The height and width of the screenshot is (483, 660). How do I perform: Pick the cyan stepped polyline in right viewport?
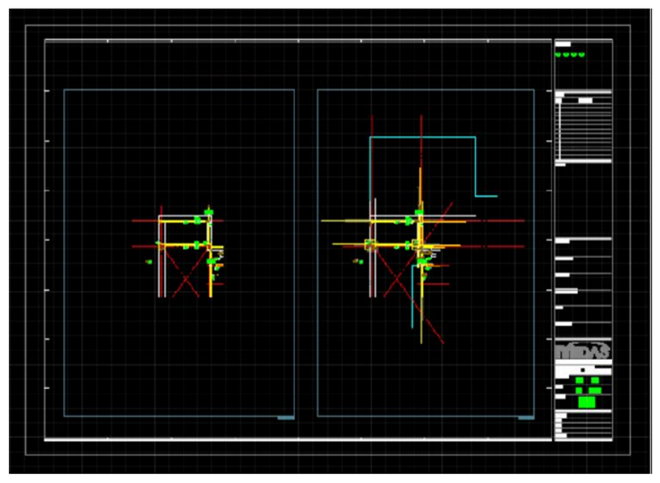(433, 167)
